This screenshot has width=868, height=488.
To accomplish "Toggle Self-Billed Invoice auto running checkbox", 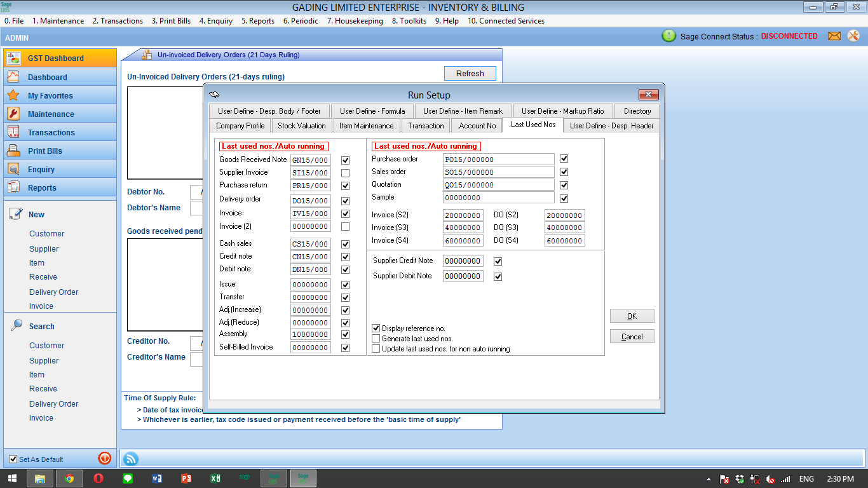I will (345, 348).
